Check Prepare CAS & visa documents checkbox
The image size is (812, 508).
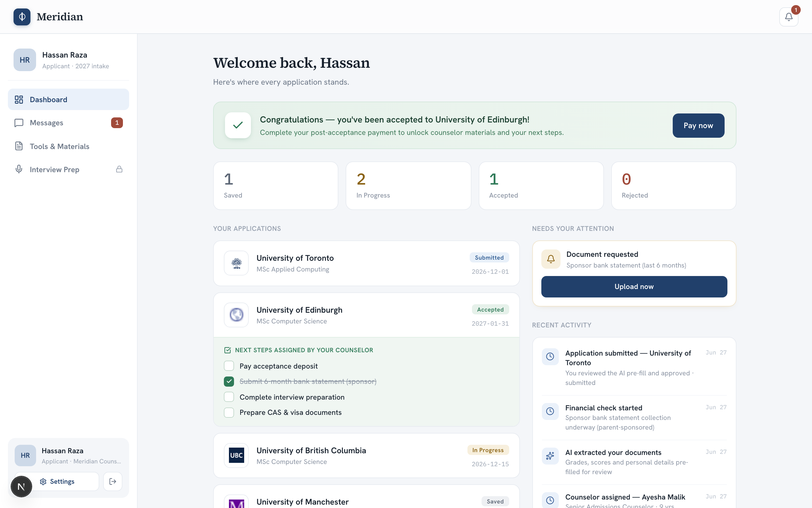click(x=229, y=412)
